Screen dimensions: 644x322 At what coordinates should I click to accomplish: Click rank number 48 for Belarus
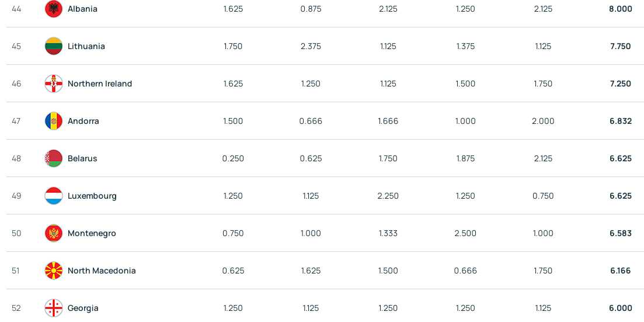[16, 158]
